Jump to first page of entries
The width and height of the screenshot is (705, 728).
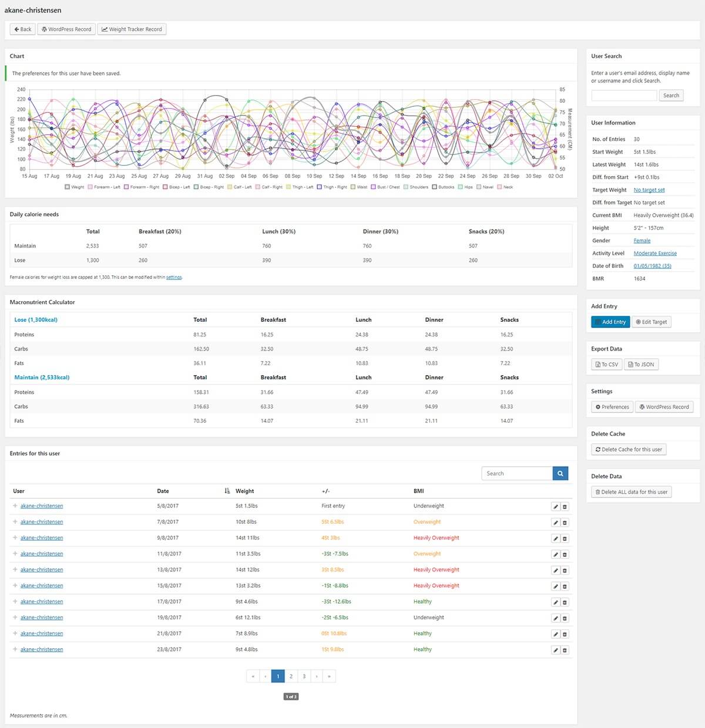(x=253, y=676)
